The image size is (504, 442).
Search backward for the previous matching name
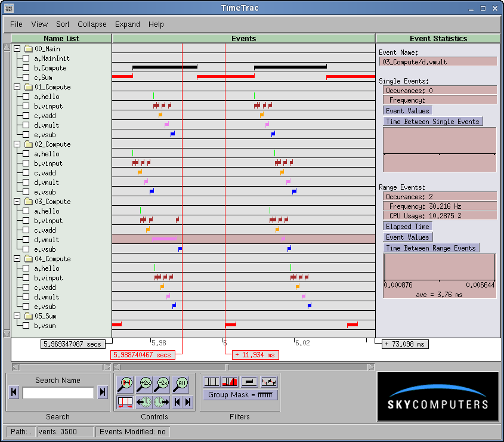tap(14, 392)
